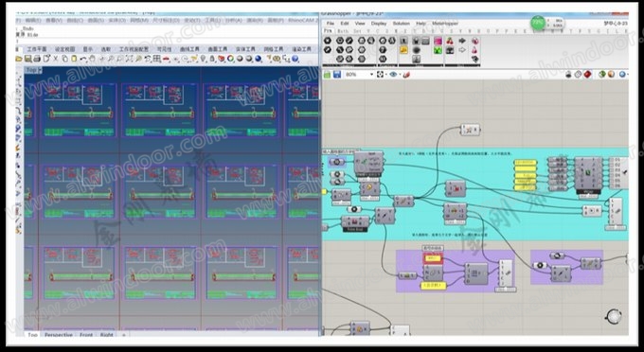The height and width of the screenshot is (352, 644).
Task: Disable preview with the red geometry icon
Action: pyautogui.click(x=587, y=74)
